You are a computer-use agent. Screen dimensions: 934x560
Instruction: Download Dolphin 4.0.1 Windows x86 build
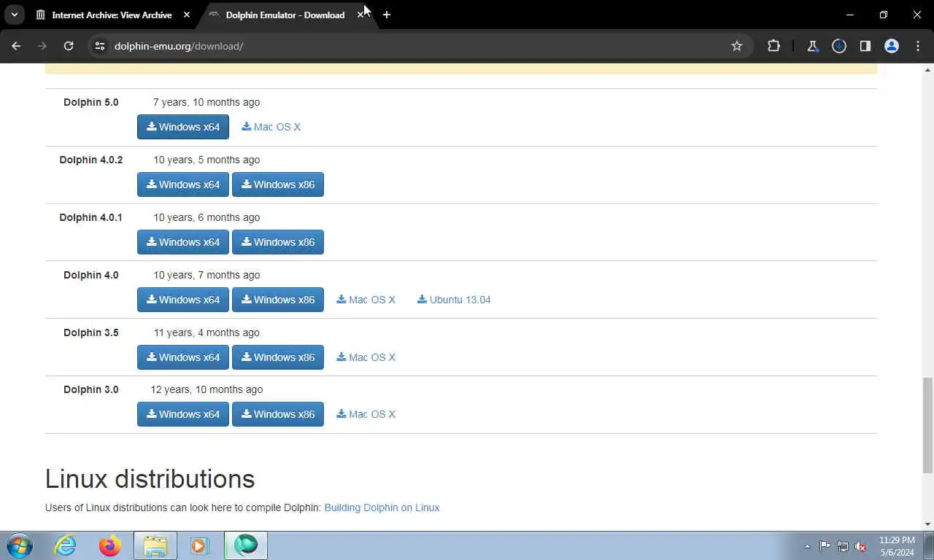278,242
